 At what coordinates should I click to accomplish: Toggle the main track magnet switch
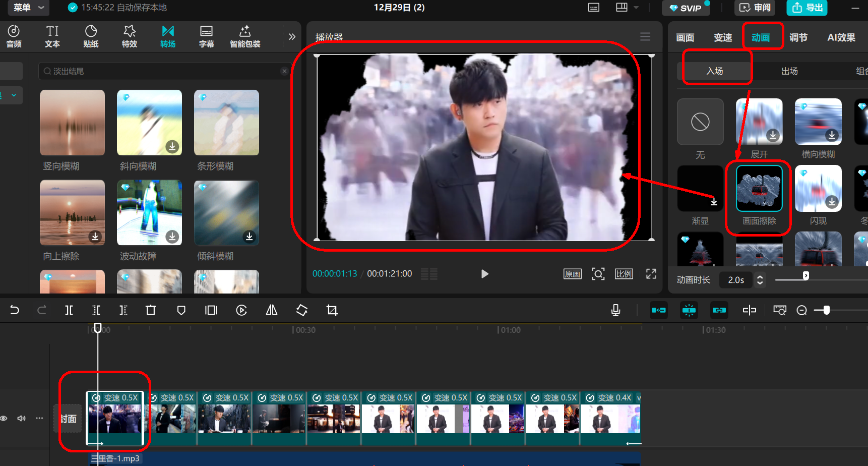[x=659, y=310]
